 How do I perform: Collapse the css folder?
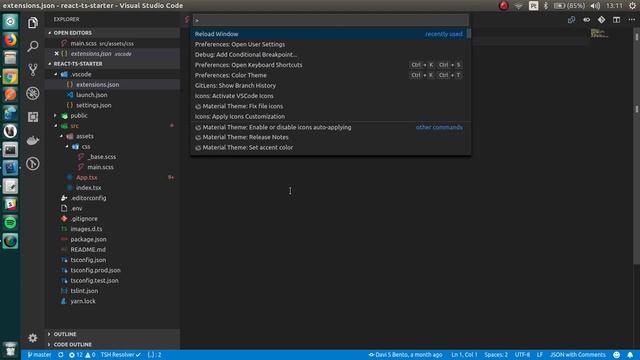67,147
